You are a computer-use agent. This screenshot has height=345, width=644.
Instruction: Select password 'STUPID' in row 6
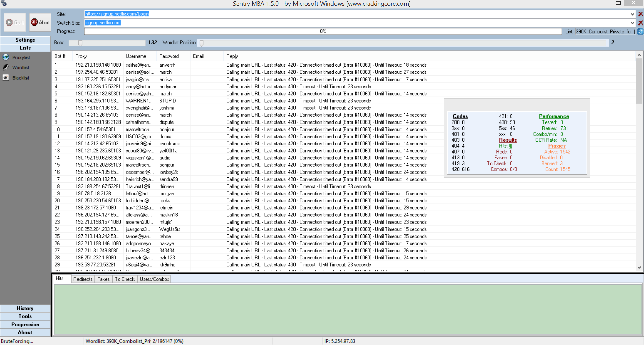(x=167, y=101)
